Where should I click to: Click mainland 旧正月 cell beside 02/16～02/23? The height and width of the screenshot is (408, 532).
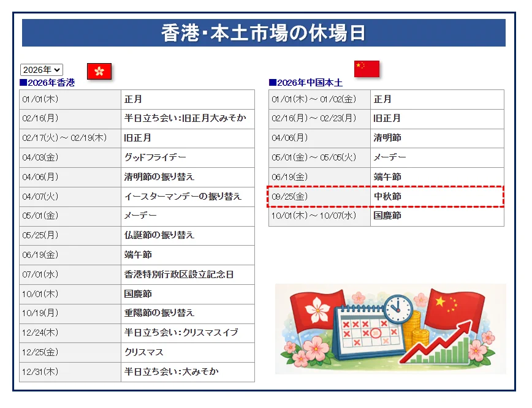[438, 119]
